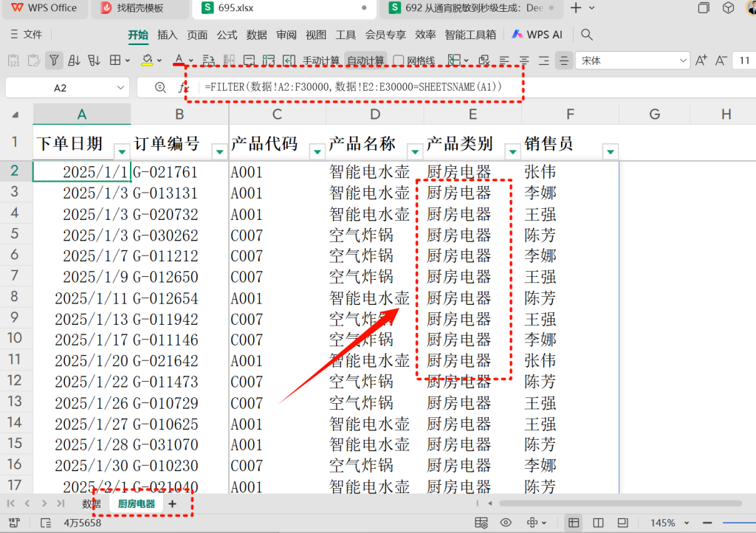756x533 pixels.
Task: Click the horizontal scrollbar
Action: (620, 503)
